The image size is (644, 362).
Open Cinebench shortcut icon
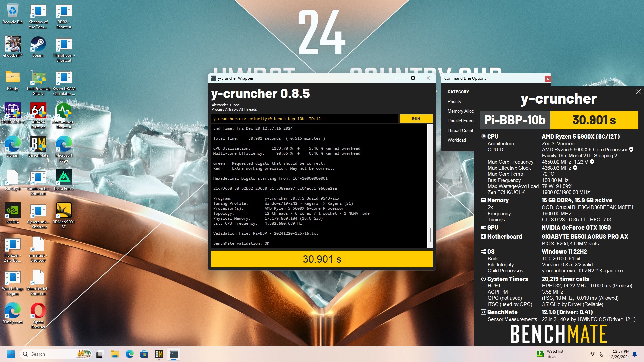[38, 183]
